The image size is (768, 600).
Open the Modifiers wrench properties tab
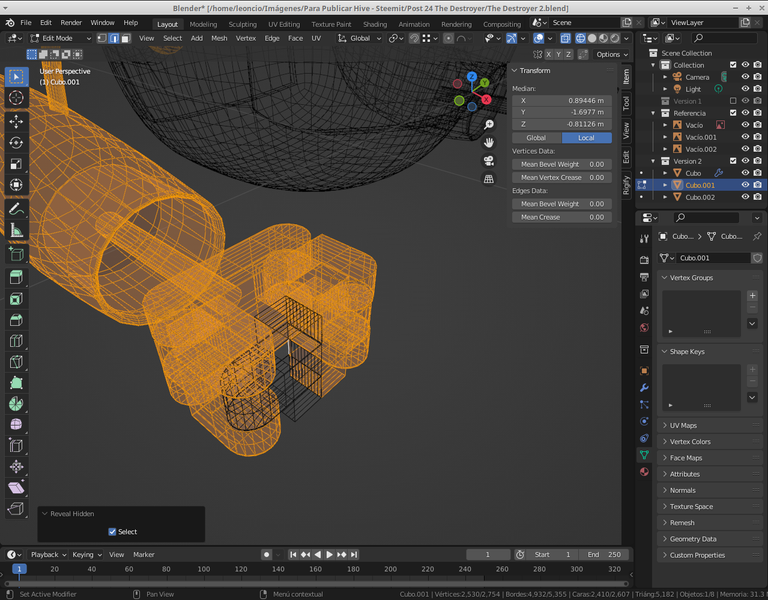(644, 388)
